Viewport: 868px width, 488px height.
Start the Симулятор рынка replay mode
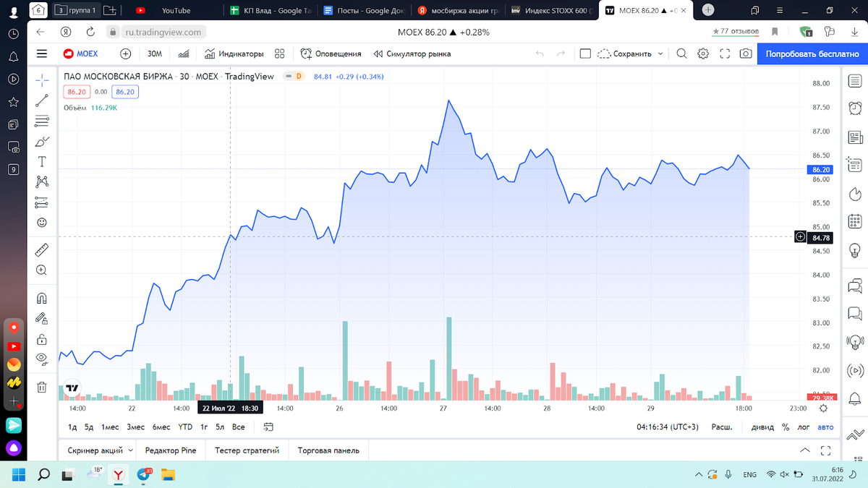coord(412,53)
